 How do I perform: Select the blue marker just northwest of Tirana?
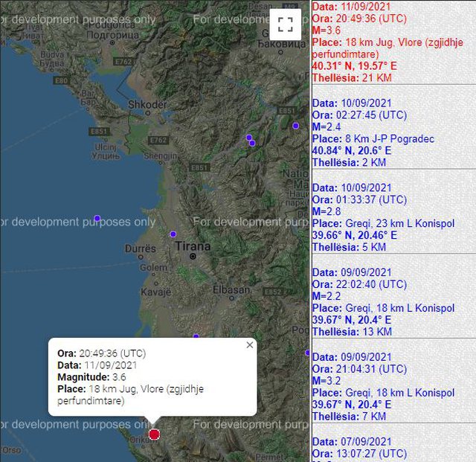(173, 234)
